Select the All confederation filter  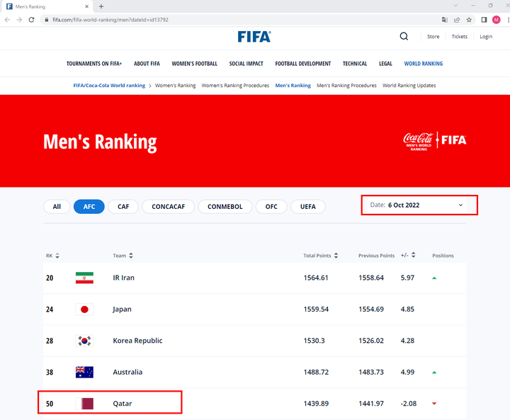57,207
